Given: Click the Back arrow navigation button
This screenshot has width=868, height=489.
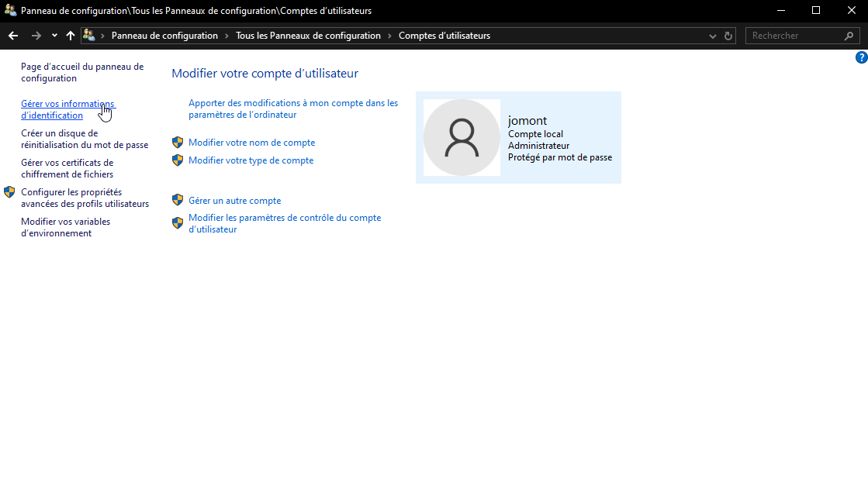Looking at the screenshot, I should 13,36.
